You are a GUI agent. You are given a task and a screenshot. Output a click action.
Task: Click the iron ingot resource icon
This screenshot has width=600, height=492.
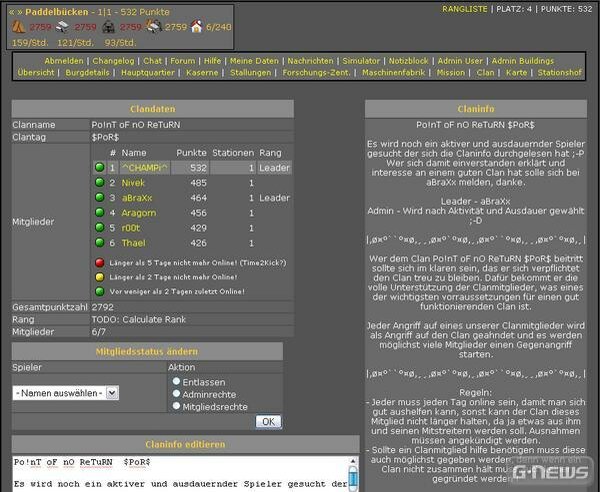point(63,27)
